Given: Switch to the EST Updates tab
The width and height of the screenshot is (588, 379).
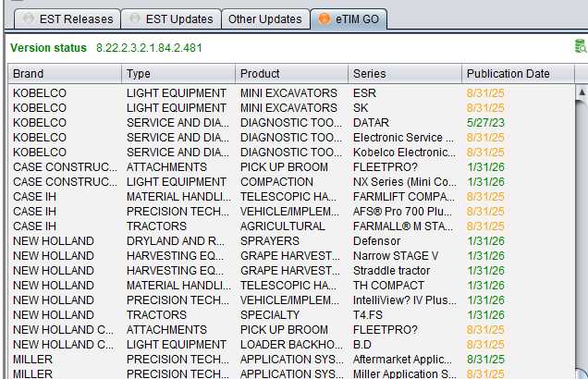Looking at the screenshot, I should tap(171, 19).
